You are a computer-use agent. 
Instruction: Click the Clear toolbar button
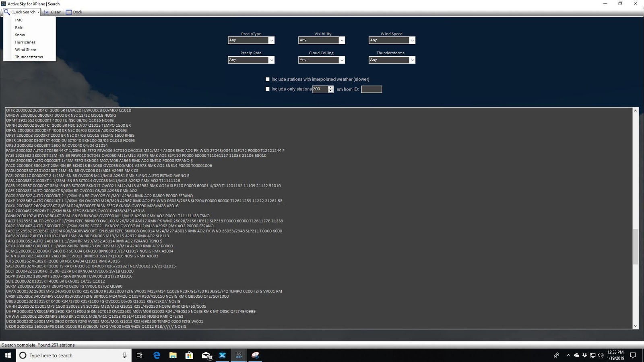tap(52, 12)
